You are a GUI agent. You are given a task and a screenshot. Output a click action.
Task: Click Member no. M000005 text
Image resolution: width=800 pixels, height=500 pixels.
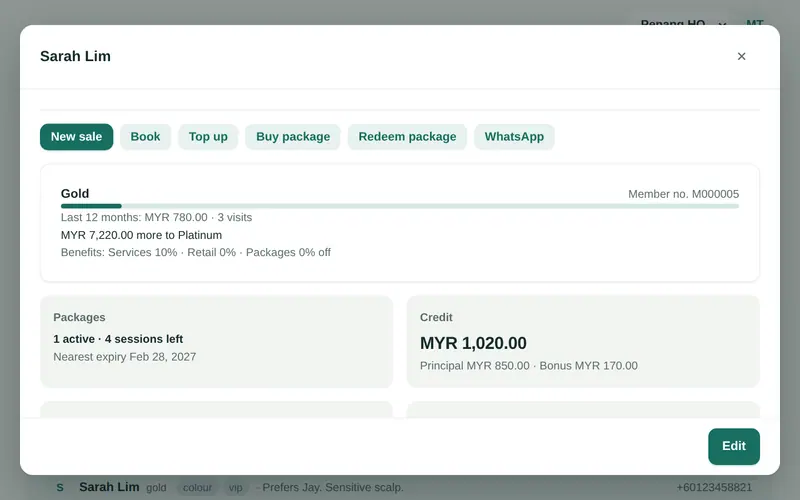tap(683, 194)
